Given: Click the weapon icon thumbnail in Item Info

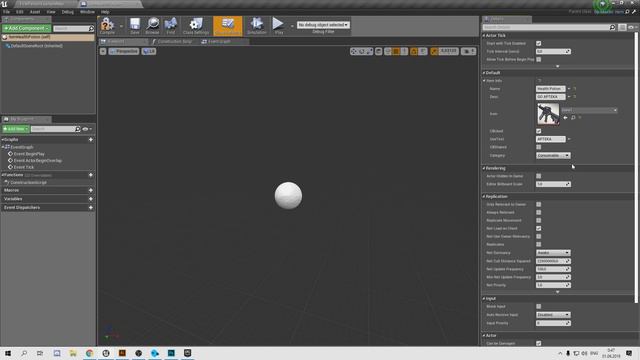Looking at the screenshot, I should (548, 114).
